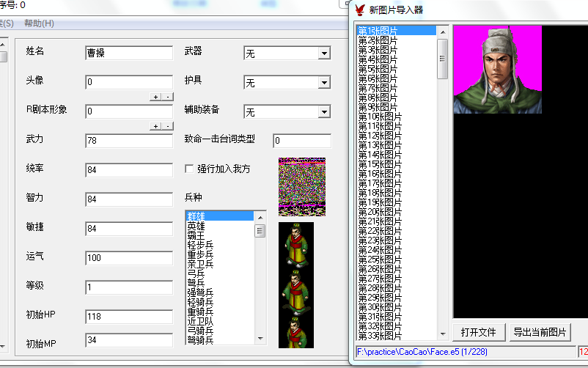Screen dimensions: 588x368
Task: Click the 导出当前图片 button
Action: pyautogui.click(x=540, y=332)
